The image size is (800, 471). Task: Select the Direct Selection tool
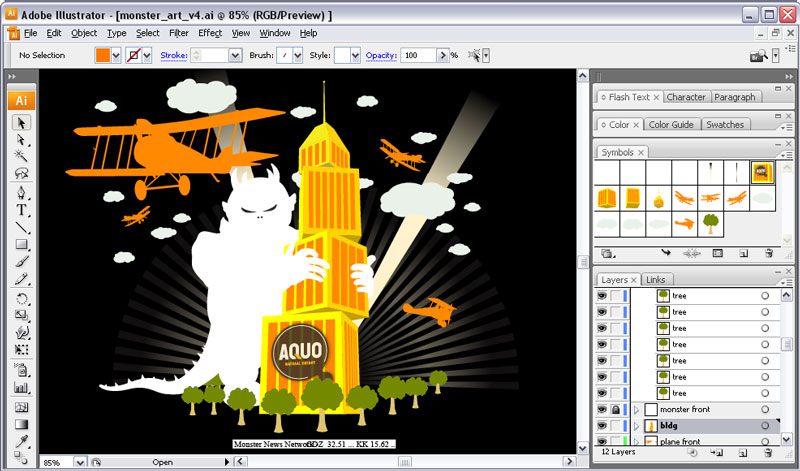pos(21,139)
